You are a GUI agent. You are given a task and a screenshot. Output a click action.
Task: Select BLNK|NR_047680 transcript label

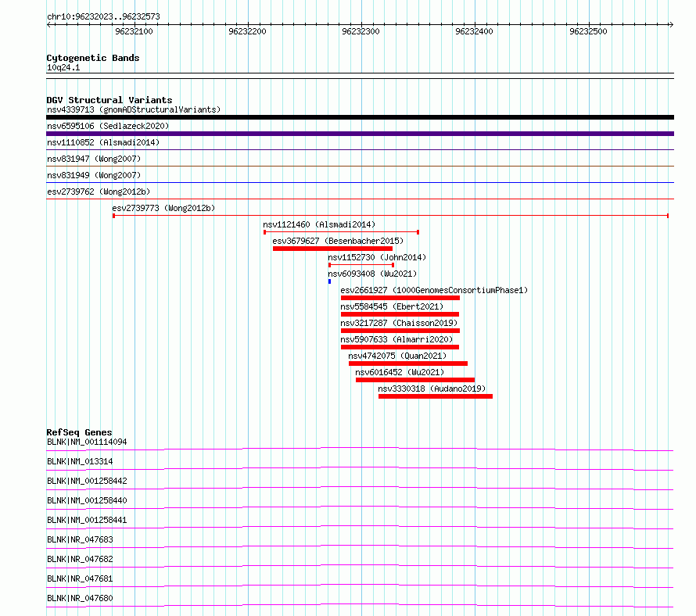click(80, 598)
